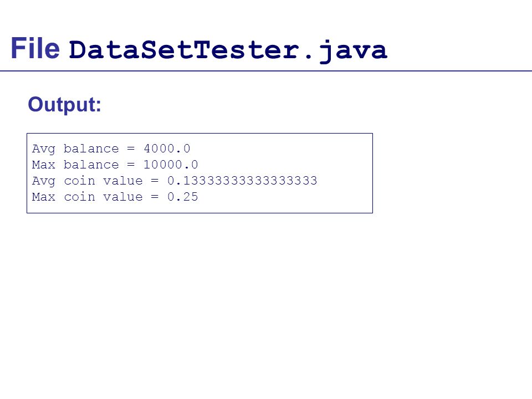Click the equals sign after Avg coin value

tap(155, 181)
